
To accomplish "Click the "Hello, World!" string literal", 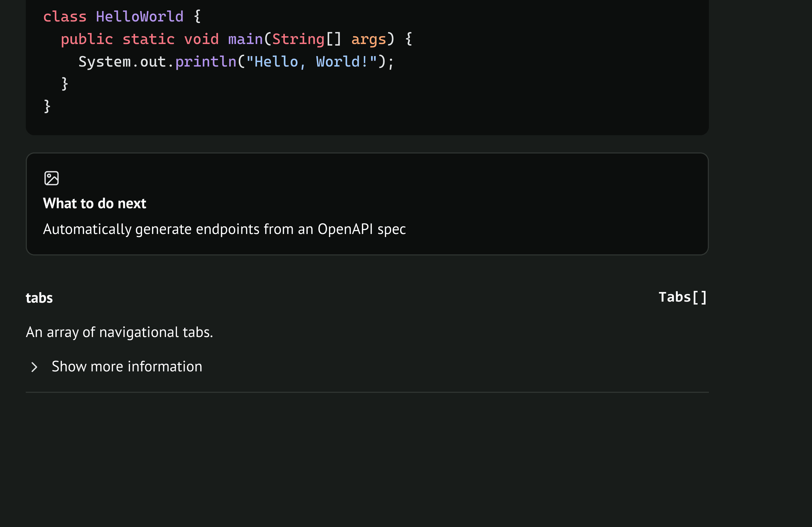I will click(x=311, y=62).
